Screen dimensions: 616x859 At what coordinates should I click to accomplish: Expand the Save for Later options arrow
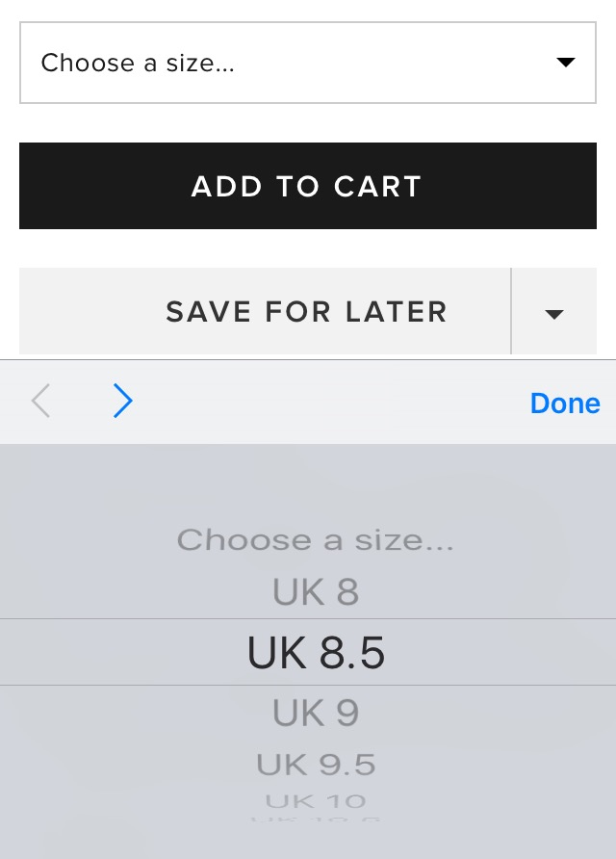[x=553, y=312]
